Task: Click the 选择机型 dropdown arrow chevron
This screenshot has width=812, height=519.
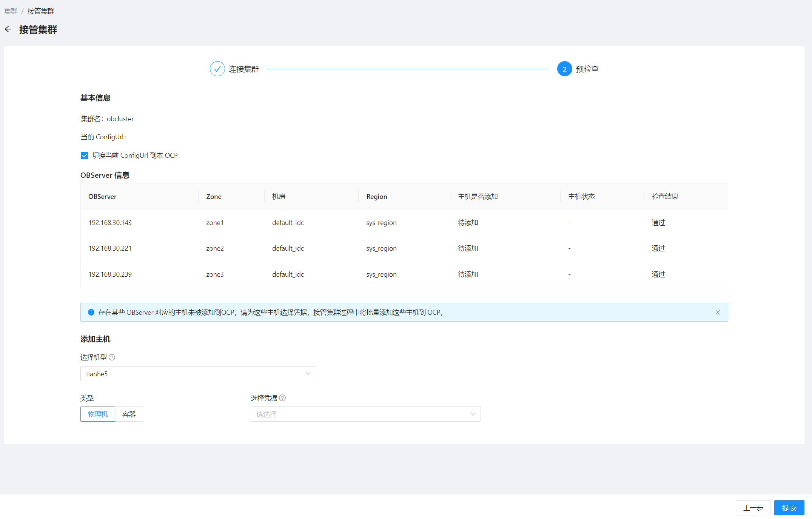Action: [x=308, y=374]
